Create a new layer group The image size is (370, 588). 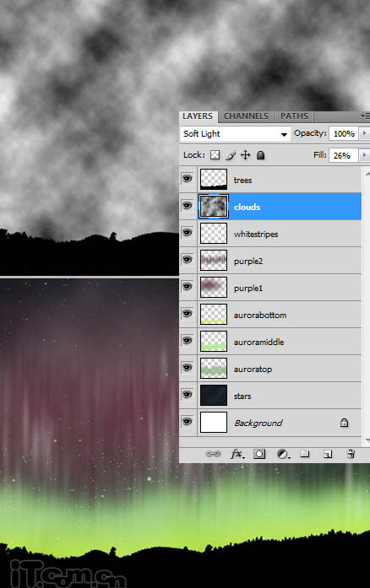[305, 454]
